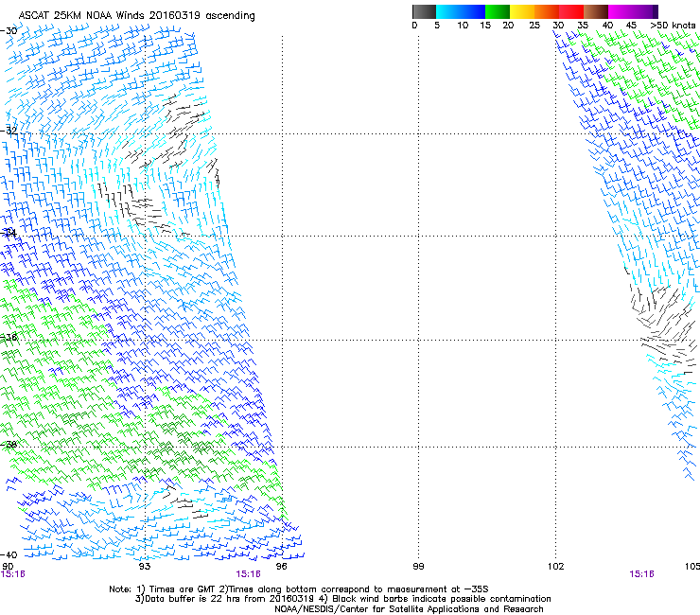Click the purple 15:16 time near longitude 96

248,574
